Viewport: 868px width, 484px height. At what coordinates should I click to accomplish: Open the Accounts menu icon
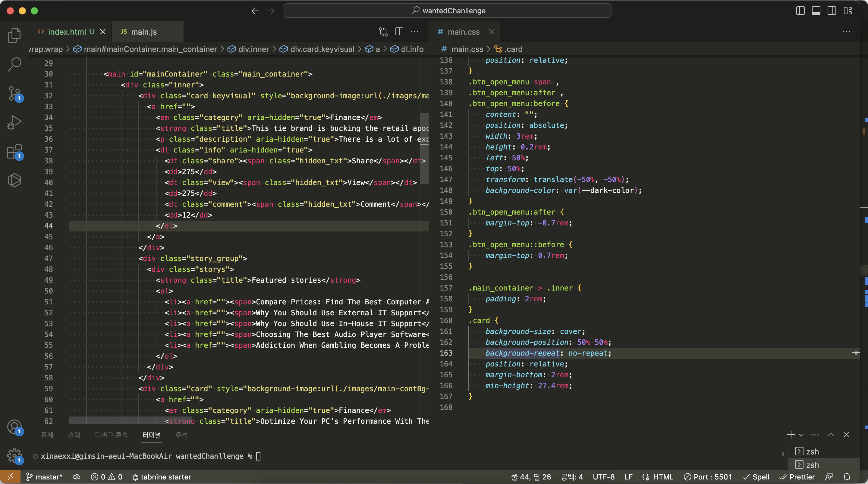pos(14,427)
